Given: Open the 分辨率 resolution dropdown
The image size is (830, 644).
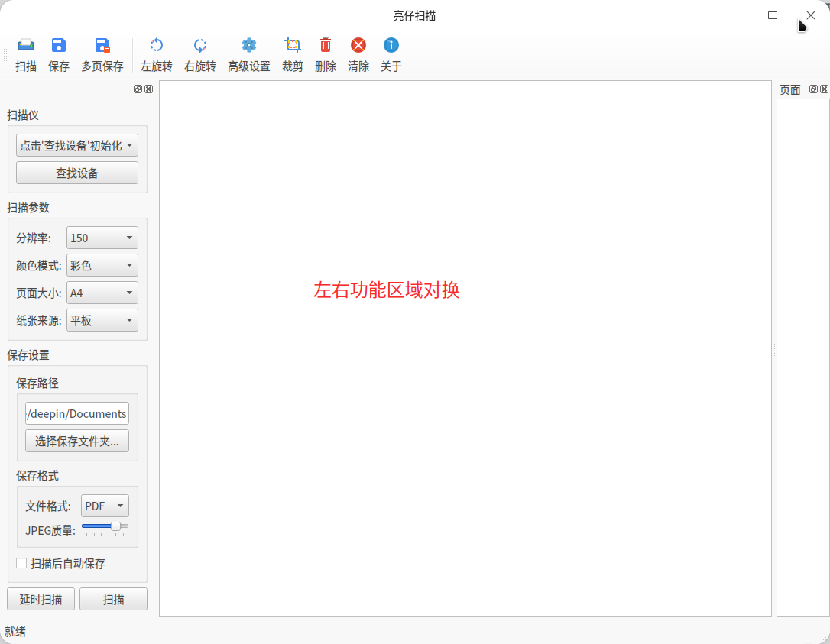Looking at the screenshot, I should [x=102, y=238].
